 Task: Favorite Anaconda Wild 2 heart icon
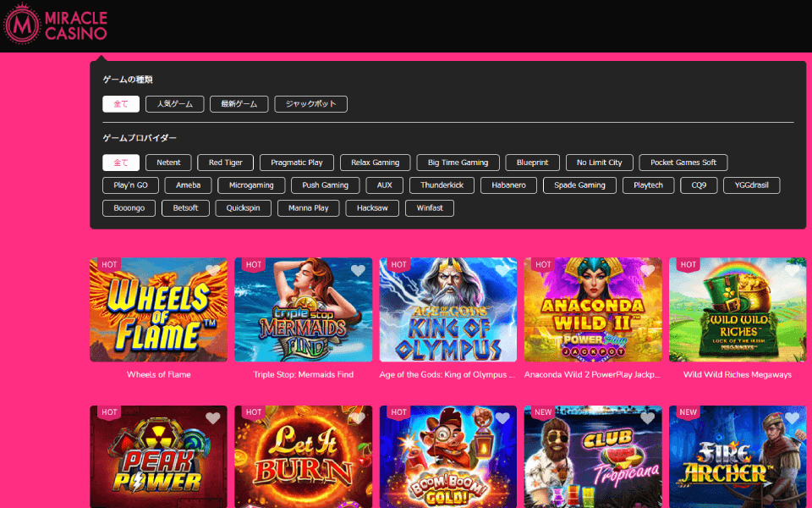[x=647, y=270]
